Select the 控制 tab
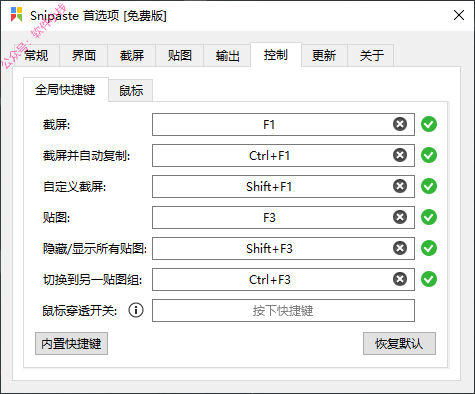The image size is (475, 394). [276, 55]
